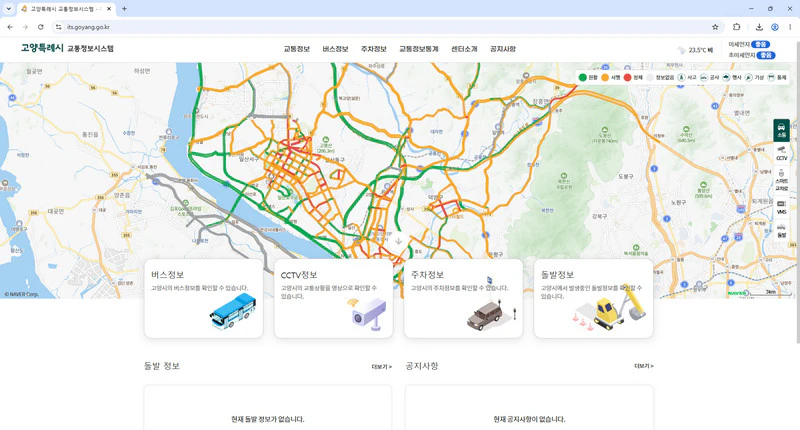This screenshot has width=800, height=430.
Task: Open the 버스정보 card
Action: coord(204,298)
